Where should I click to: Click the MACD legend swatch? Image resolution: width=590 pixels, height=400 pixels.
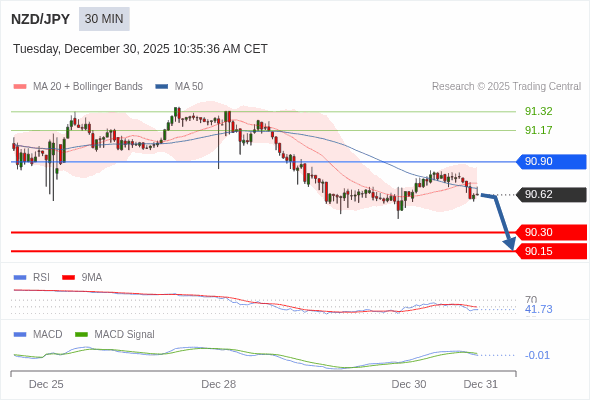20,335
